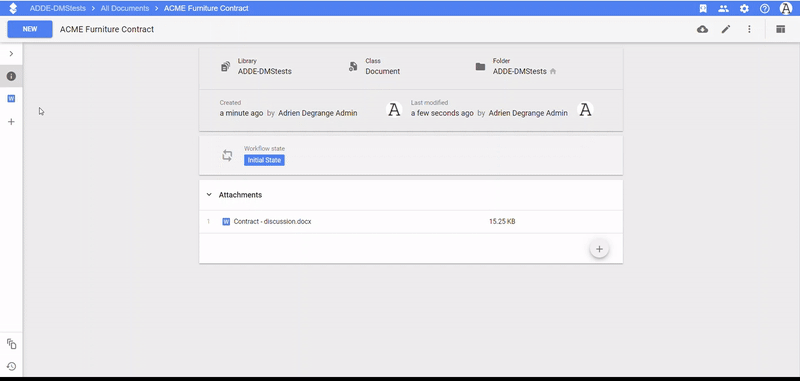The width and height of the screenshot is (800, 381).
Task: Open the user account avatar top right
Action: (x=786, y=8)
